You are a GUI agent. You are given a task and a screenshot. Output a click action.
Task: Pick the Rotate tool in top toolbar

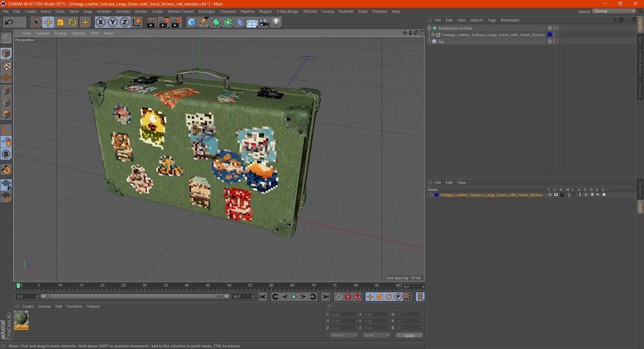[72, 22]
